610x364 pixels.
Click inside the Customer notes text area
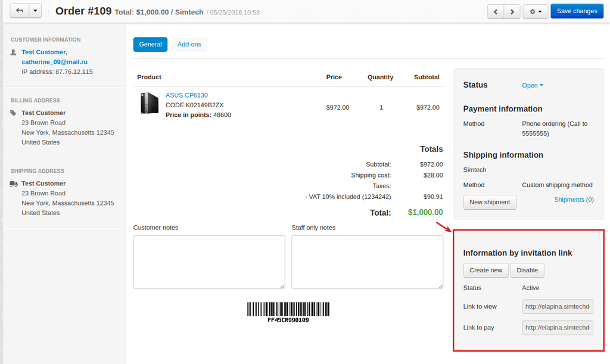click(x=209, y=262)
